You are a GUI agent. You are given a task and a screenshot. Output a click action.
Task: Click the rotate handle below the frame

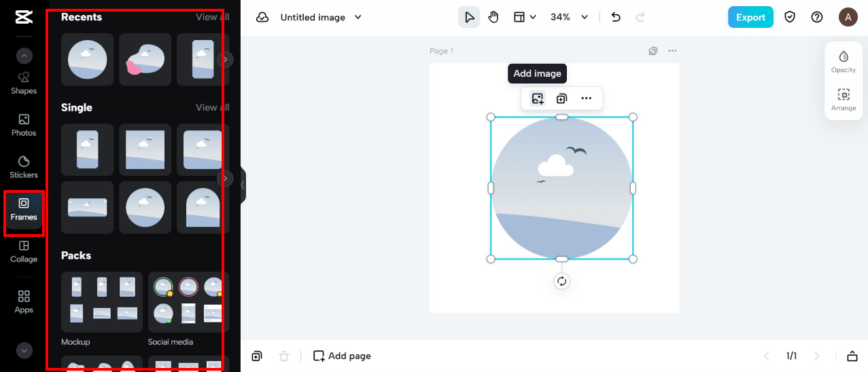[x=561, y=281]
